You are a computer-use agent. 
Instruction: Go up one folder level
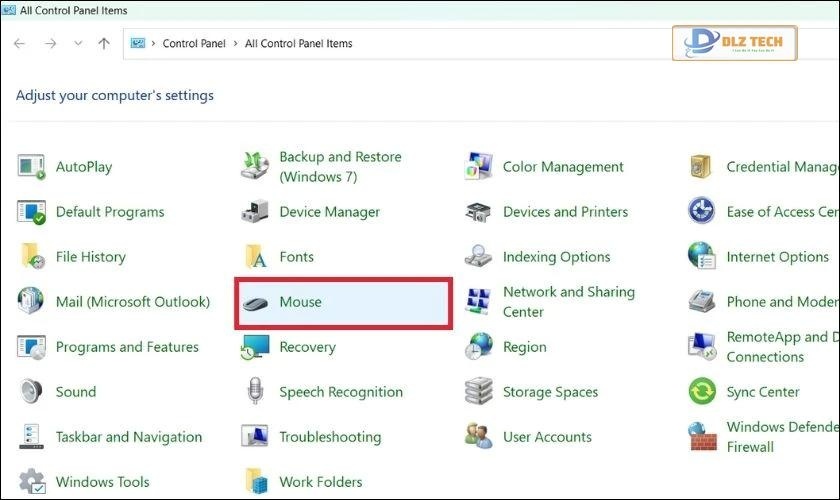click(104, 43)
